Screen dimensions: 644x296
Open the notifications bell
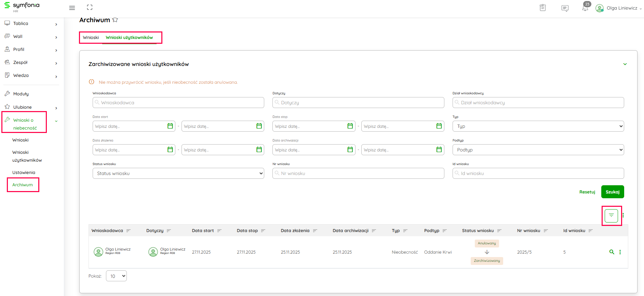coord(585,8)
